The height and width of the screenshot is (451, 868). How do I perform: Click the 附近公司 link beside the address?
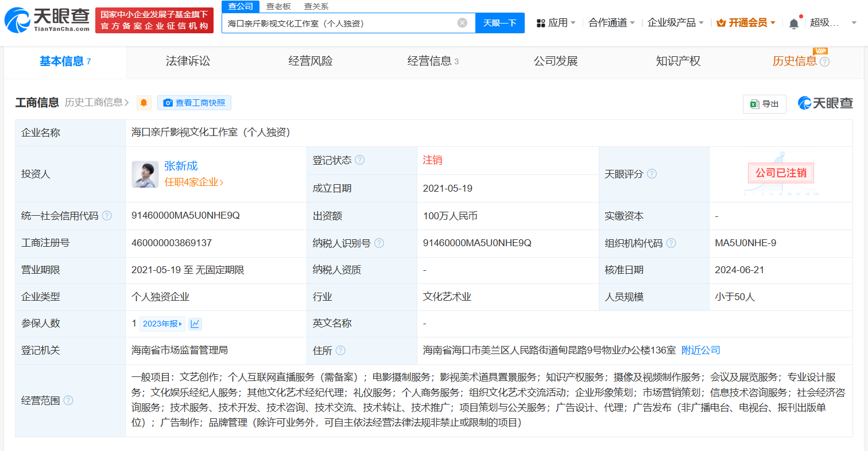tap(700, 349)
